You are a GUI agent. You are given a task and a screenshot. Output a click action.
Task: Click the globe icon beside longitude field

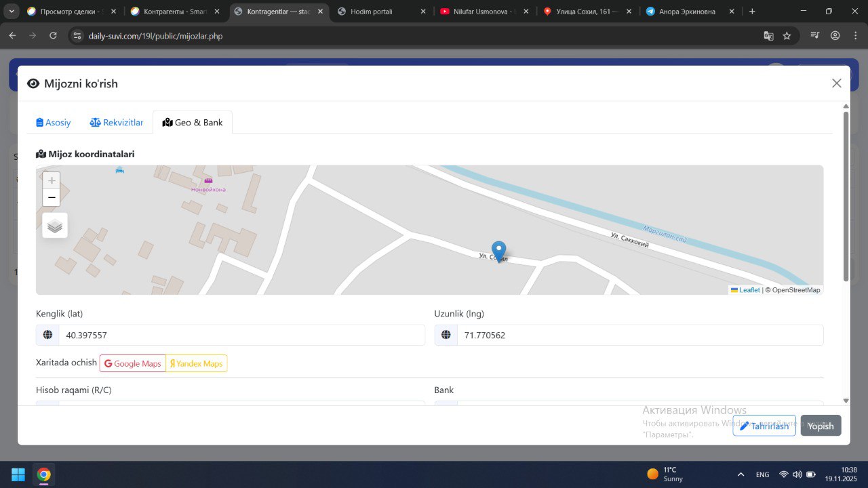[x=446, y=335]
